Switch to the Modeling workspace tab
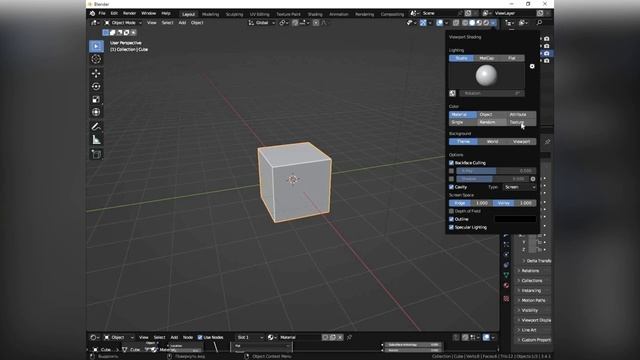The image size is (640, 360). (x=211, y=14)
